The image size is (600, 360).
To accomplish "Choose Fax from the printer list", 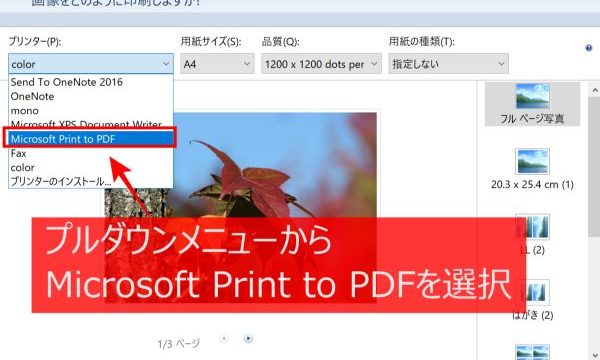I will (x=91, y=153).
